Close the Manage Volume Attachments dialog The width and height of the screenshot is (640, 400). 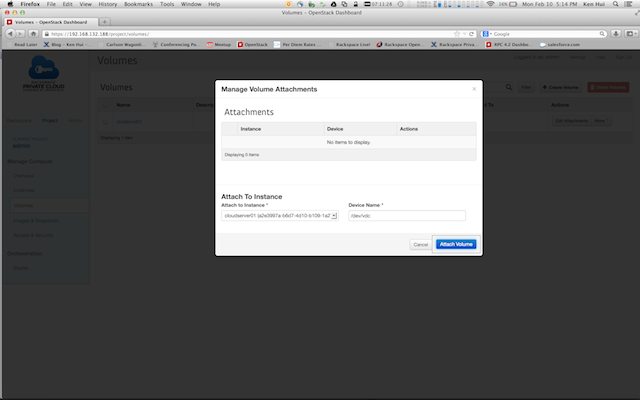474,89
